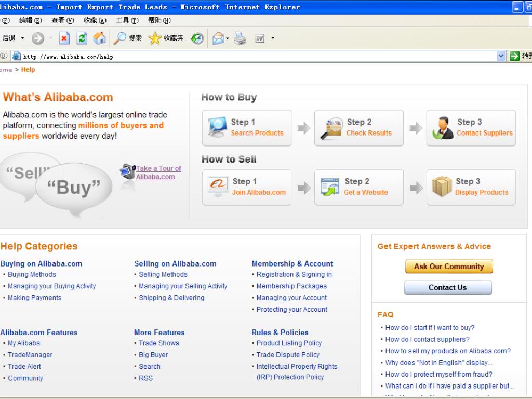
Task: Open FAQ How do I protect myself from fraud?
Action: click(438, 374)
